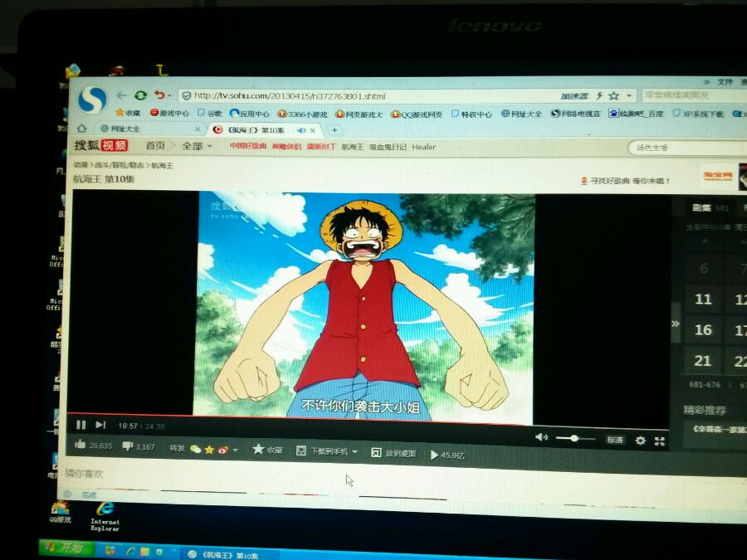The width and height of the screenshot is (747, 560).
Task: Click the lightning speed-mode icon
Action: click(x=599, y=96)
